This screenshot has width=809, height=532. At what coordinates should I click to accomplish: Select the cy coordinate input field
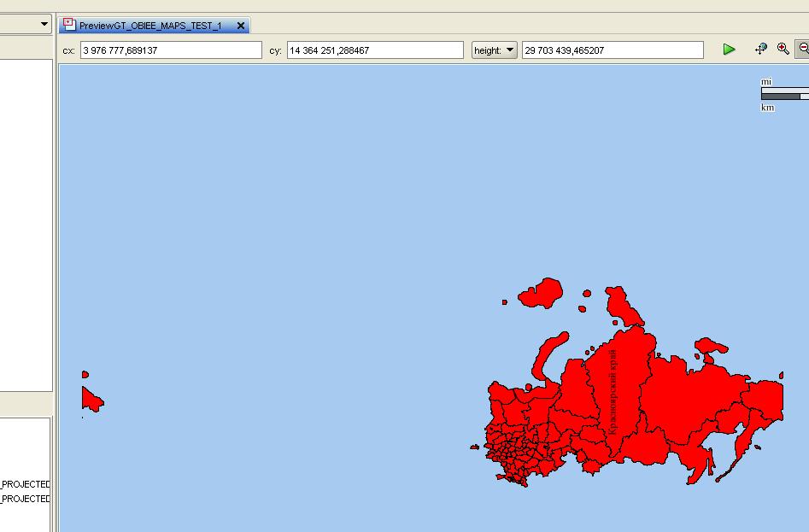pyautogui.click(x=373, y=50)
